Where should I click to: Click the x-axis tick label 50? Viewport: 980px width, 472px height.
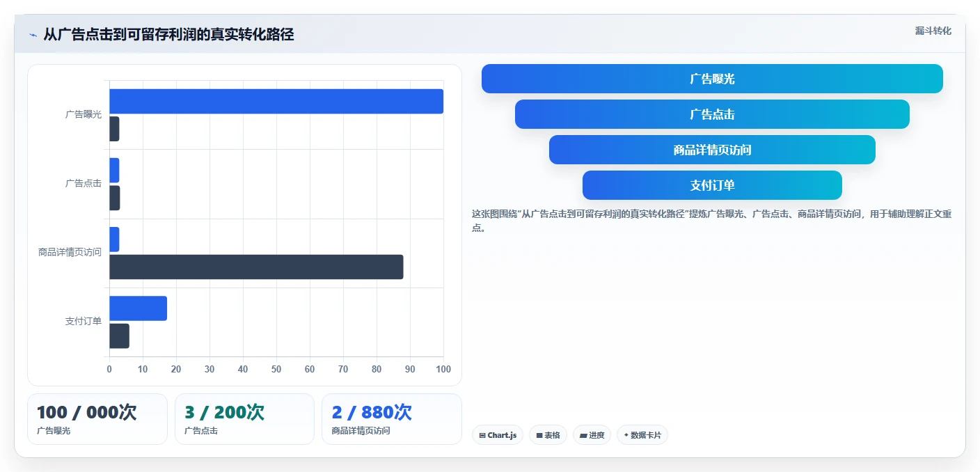276,369
